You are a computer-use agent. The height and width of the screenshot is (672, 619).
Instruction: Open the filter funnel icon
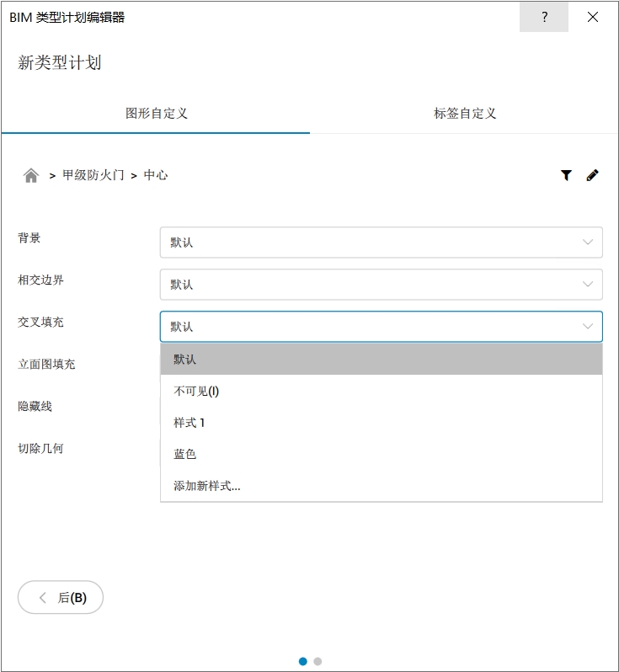(x=566, y=175)
